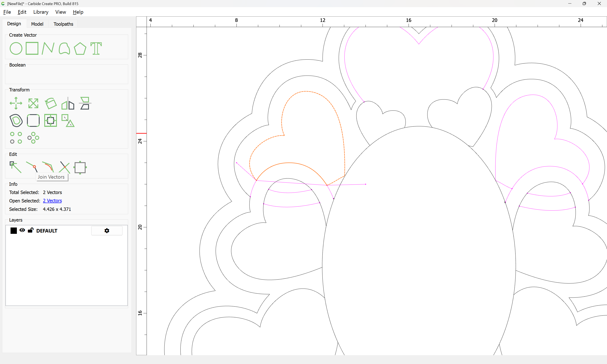Open the Help menu
Viewport: 607px width, 364px height.
tap(78, 12)
